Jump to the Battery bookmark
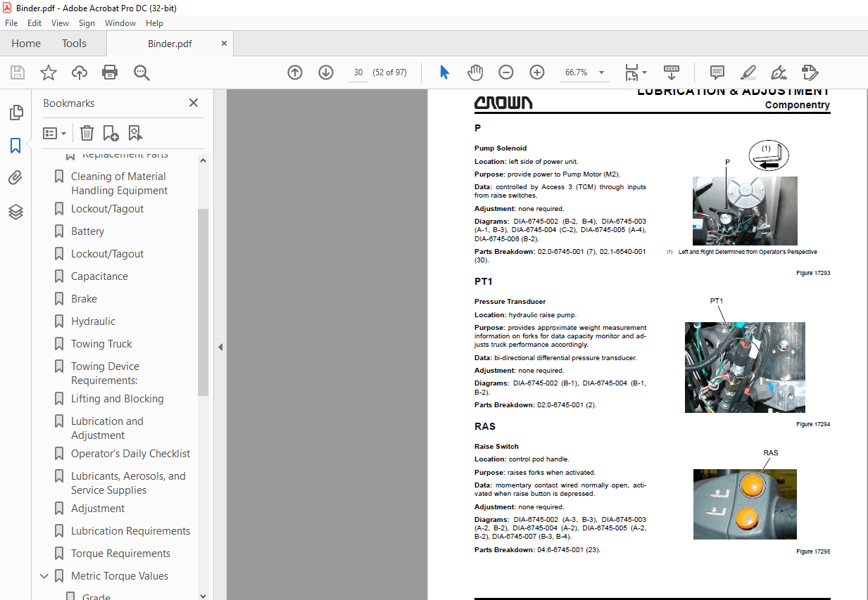This screenshot has width=868, height=600. pos(87,231)
